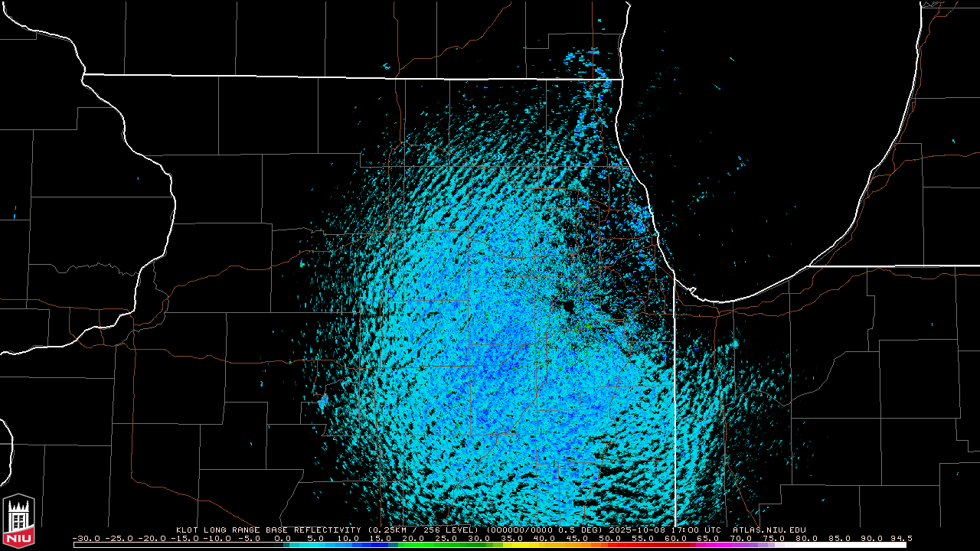Click the '35.0' scale value
The width and height of the screenshot is (980, 551).
coord(512,538)
